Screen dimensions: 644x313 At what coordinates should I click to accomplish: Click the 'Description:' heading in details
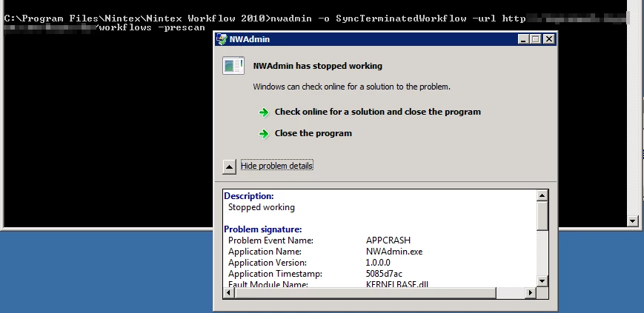[x=249, y=196]
